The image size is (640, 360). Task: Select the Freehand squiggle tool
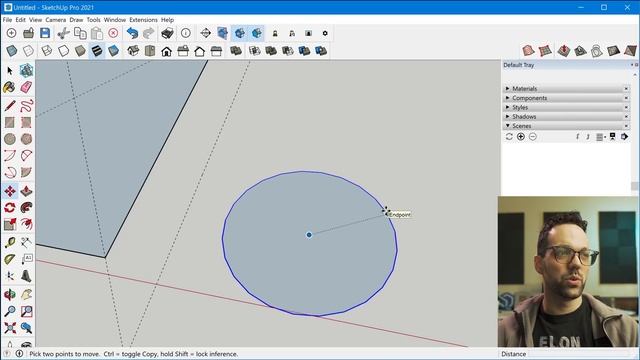[x=27, y=106]
